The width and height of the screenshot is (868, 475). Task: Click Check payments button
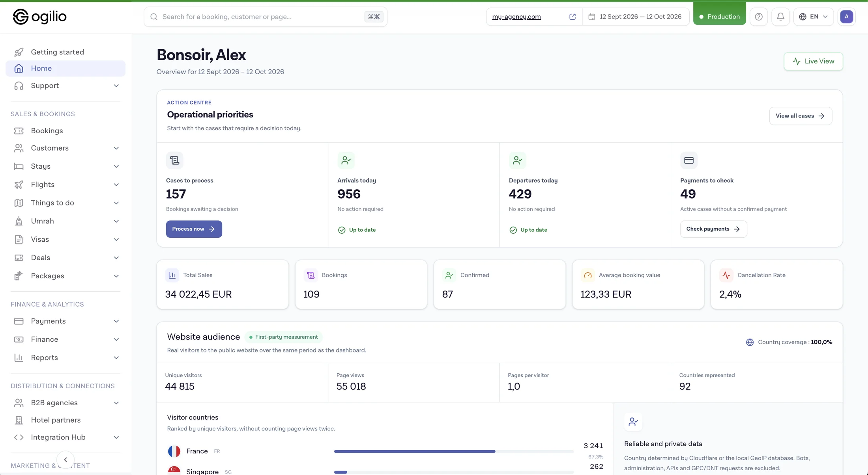[713, 229]
